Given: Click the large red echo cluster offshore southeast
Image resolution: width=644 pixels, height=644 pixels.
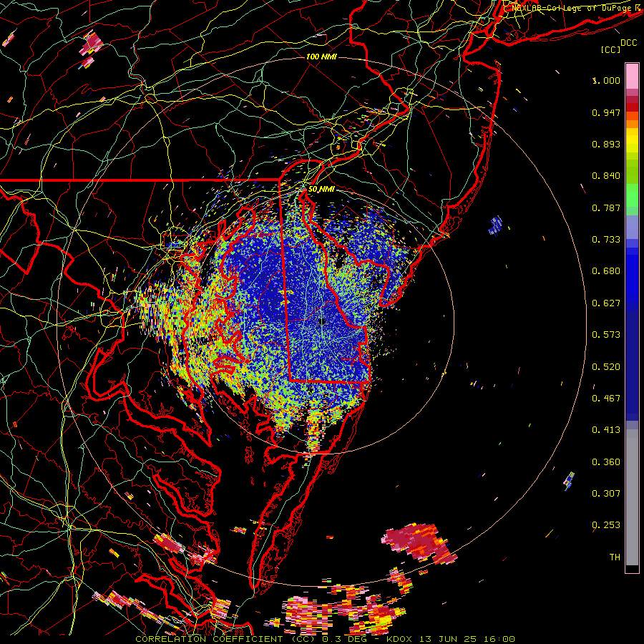Looking at the screenshot, I should (419, 542).
